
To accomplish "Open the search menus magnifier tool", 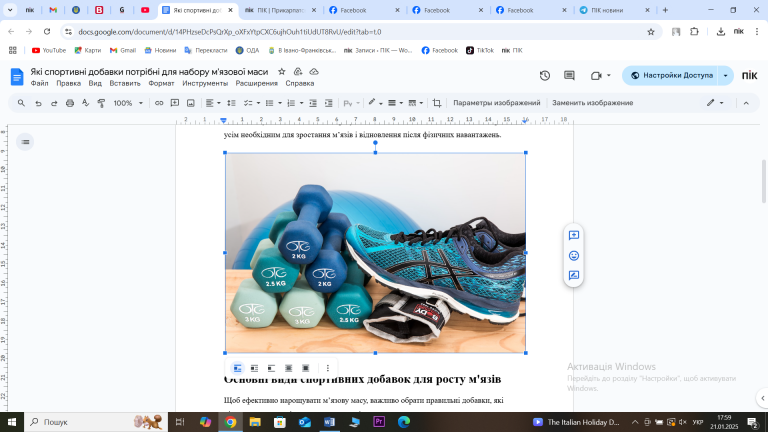I will (21, 103).
